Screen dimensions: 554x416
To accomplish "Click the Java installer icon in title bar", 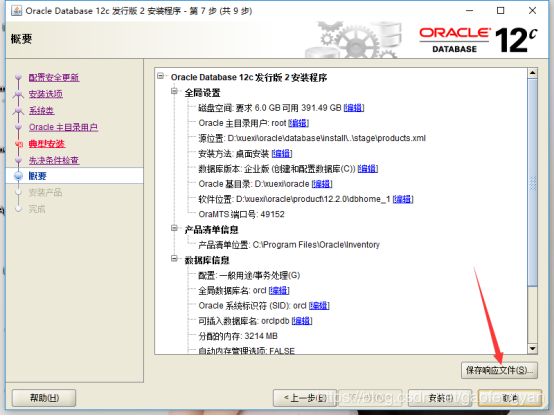I will coord(17,11).
